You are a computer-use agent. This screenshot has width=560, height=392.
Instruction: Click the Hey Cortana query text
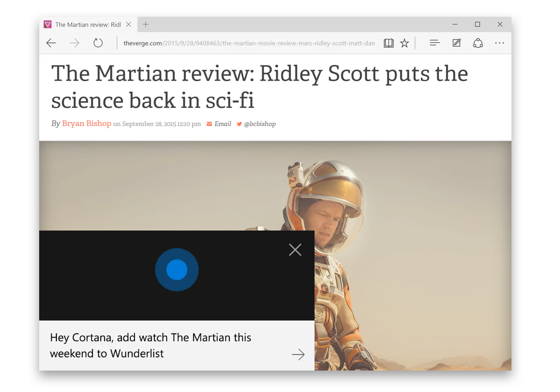tap(151, 345)
